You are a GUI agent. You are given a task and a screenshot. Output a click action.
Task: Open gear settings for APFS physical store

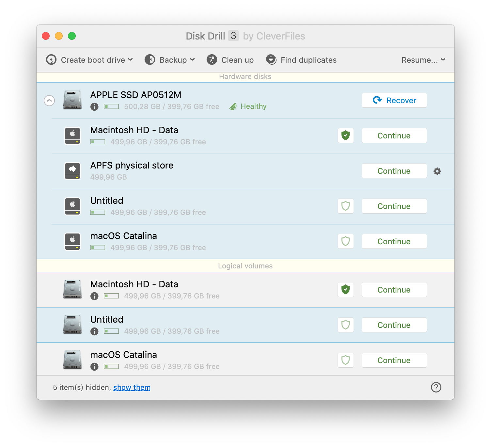[437, 171]
